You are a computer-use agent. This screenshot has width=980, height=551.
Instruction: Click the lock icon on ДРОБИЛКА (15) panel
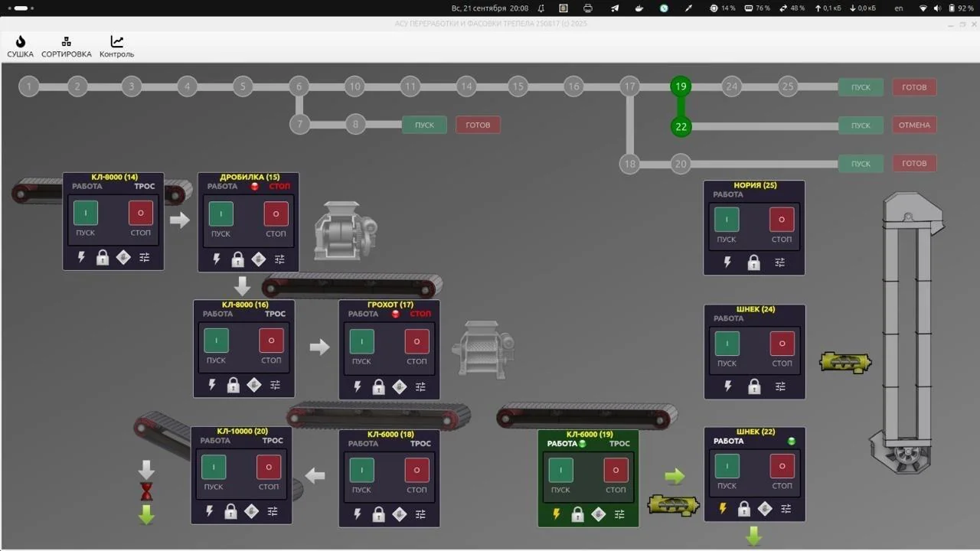[x=237, y=259]
